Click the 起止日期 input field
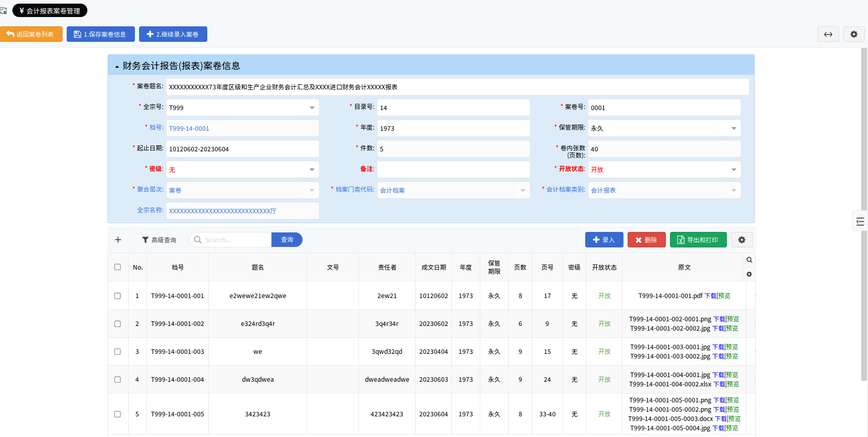Image resolution: width=868 pixels, height=437 pixels. pyautogui.click(x=242, y=149)
